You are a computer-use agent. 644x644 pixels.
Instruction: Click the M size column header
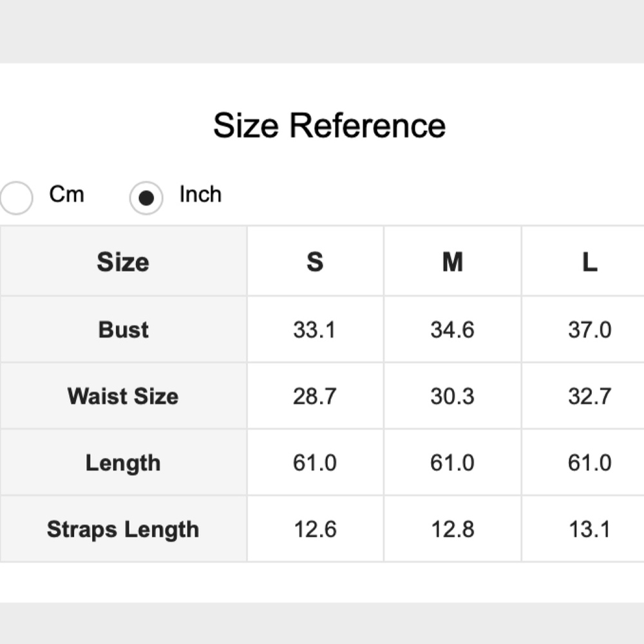coord(452,262)
